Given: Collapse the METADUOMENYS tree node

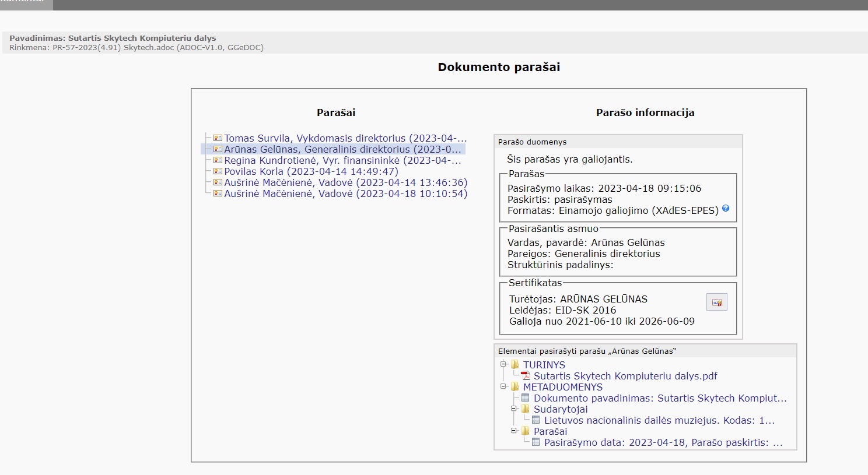Looking at the screenshot, I should coord(503,386).
